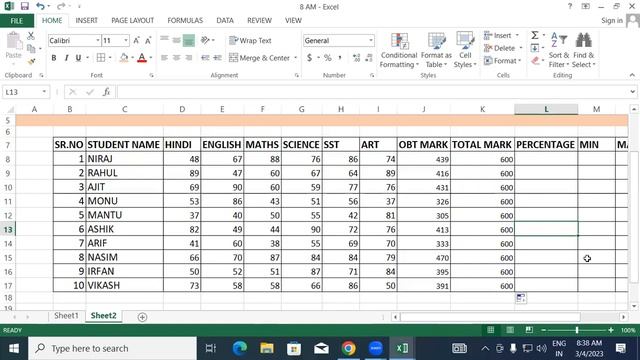The height and width of the screenshot is (360, 640).
Task: Open the FILE tab
Action: click(17, 21)
